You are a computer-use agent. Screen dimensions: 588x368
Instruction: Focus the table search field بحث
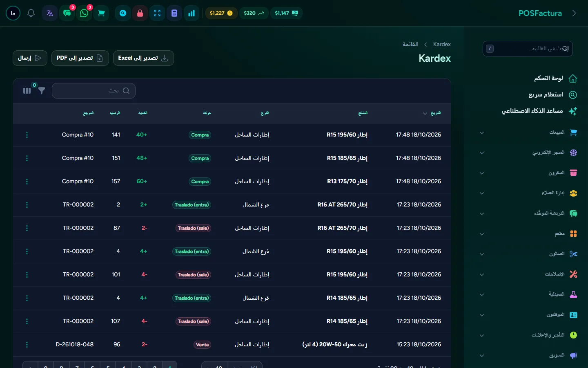coord(94,91)
